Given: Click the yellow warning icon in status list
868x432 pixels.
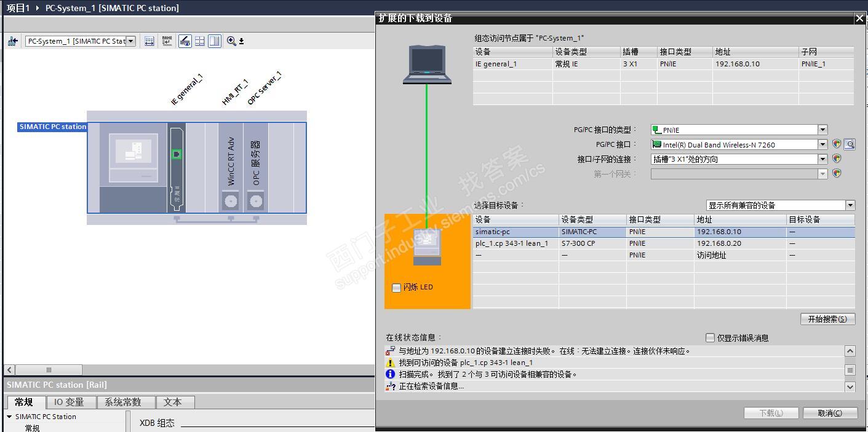Looking at the screenshot, I should click(x=390, y=363).
